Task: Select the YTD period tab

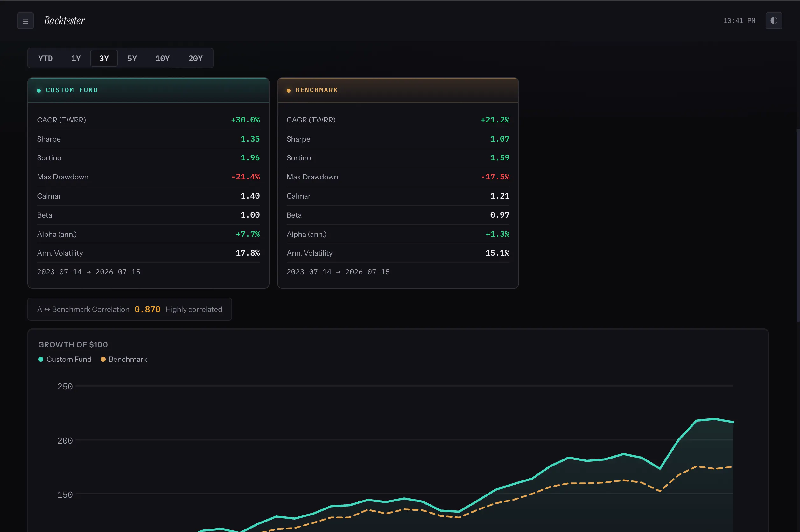Action: point(46,58)
